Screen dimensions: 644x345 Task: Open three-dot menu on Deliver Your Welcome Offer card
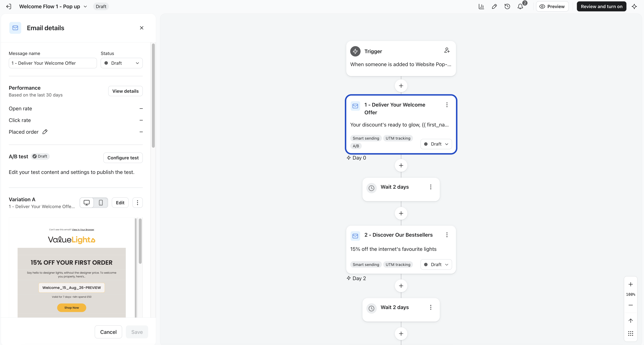447,105
